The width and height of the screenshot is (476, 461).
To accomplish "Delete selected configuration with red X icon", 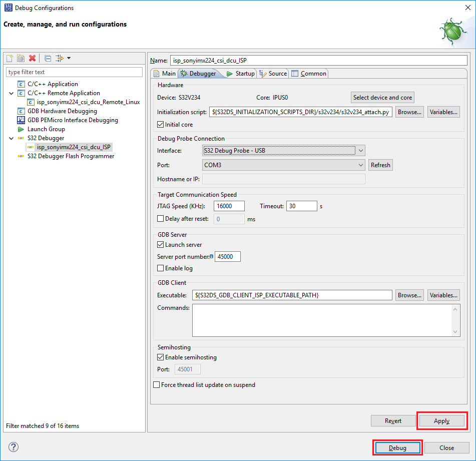I will (32, 58).
